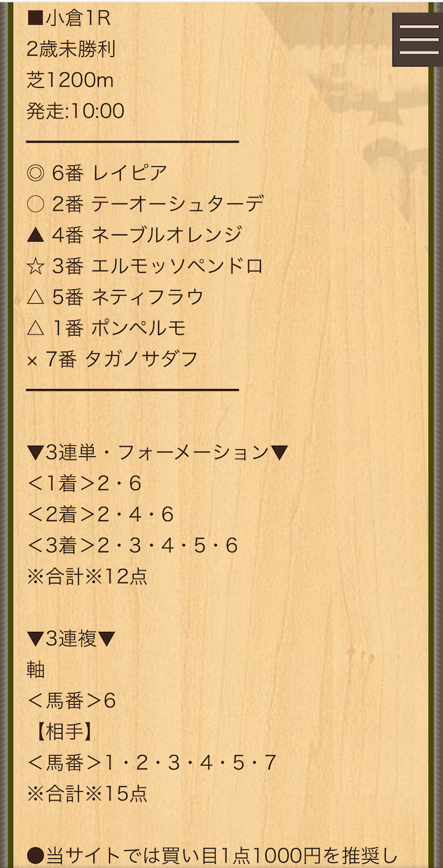443x868 pixels.
Task: Tap the ○ 2番 テーオーシュターデ entry
Action: (x=145, y=204)
